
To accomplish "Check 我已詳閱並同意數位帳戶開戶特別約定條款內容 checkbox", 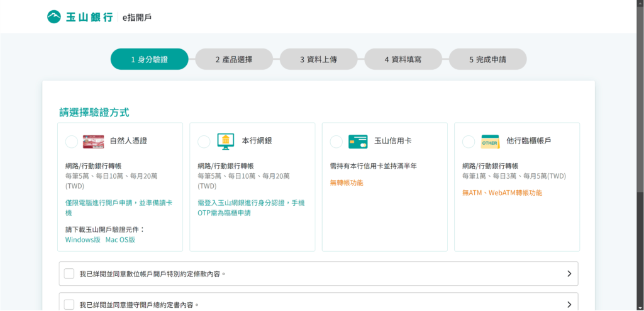I will [x=69, y=274].
